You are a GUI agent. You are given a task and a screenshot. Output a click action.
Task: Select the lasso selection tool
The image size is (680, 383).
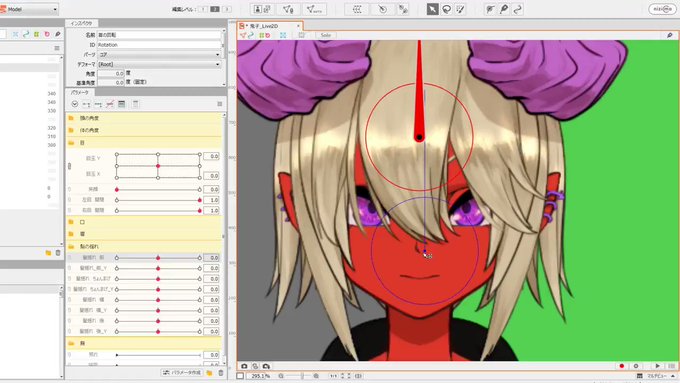446,9
